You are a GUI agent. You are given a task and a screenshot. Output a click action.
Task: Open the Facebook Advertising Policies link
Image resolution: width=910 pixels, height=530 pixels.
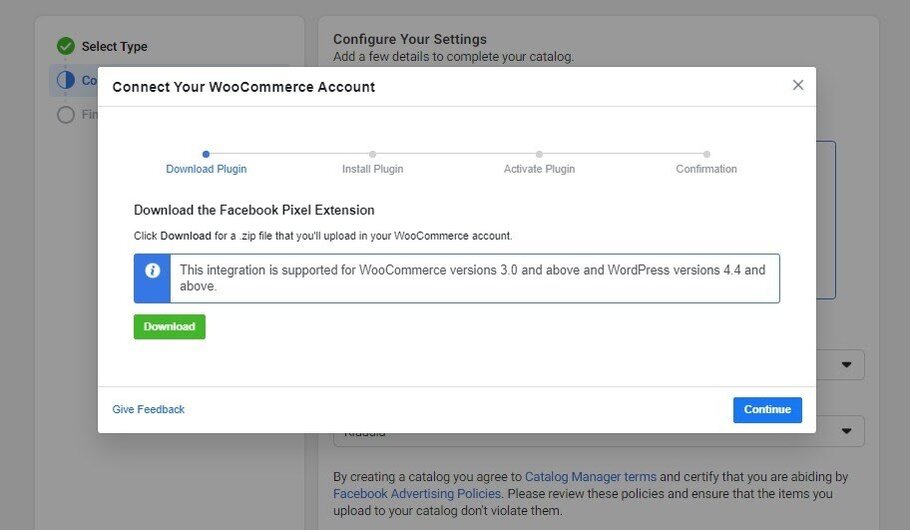(416, 494)
